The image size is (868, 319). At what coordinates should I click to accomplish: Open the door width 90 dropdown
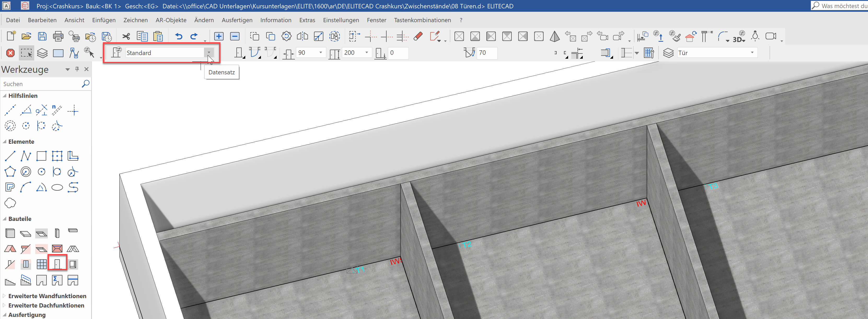(321, 52)
